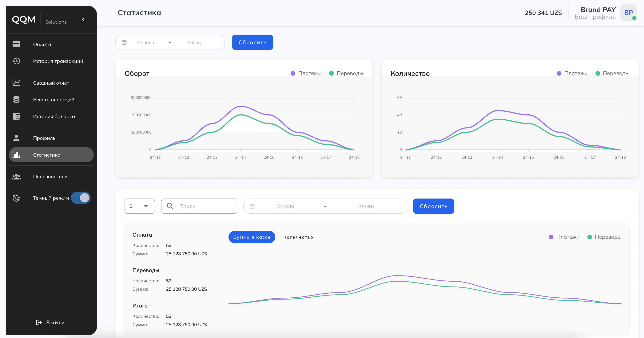The image size is (644, 338).
Task: Disable the Темный режим switch
Action: coord(81,198)
